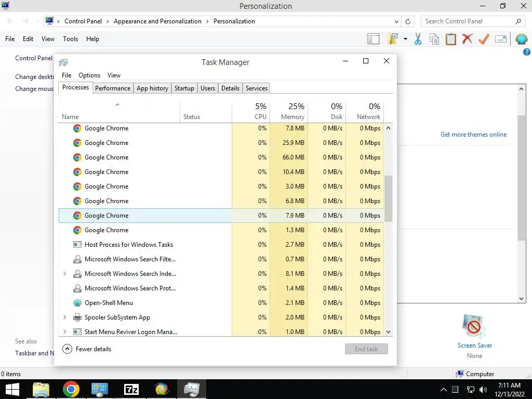This screenshot has width=532, height=399.
Task: Open the shell settings icon in the toolbar
Action: [522, 39]
